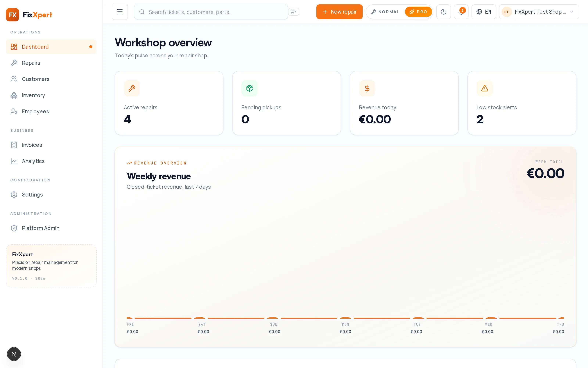This screenshot has height=368, width=588.
Task: Click the search magnifier icon
Action: pyautogui.click(x=142, y=12)
